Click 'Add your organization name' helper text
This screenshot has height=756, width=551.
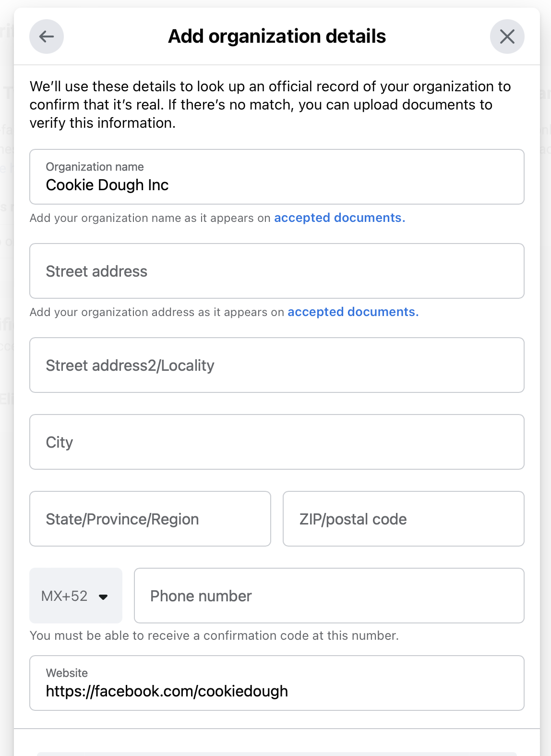[150, 218]
